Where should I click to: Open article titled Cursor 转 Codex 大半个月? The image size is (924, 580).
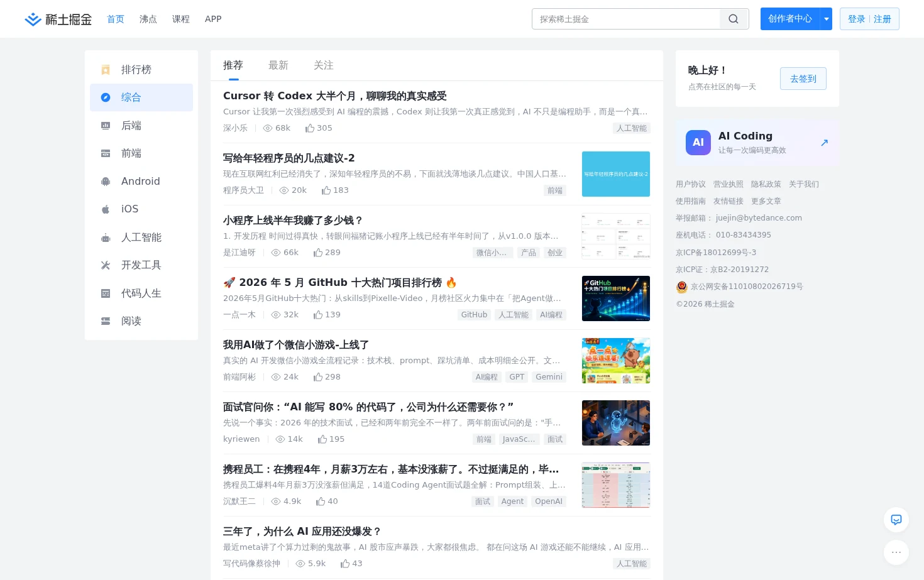335,96
